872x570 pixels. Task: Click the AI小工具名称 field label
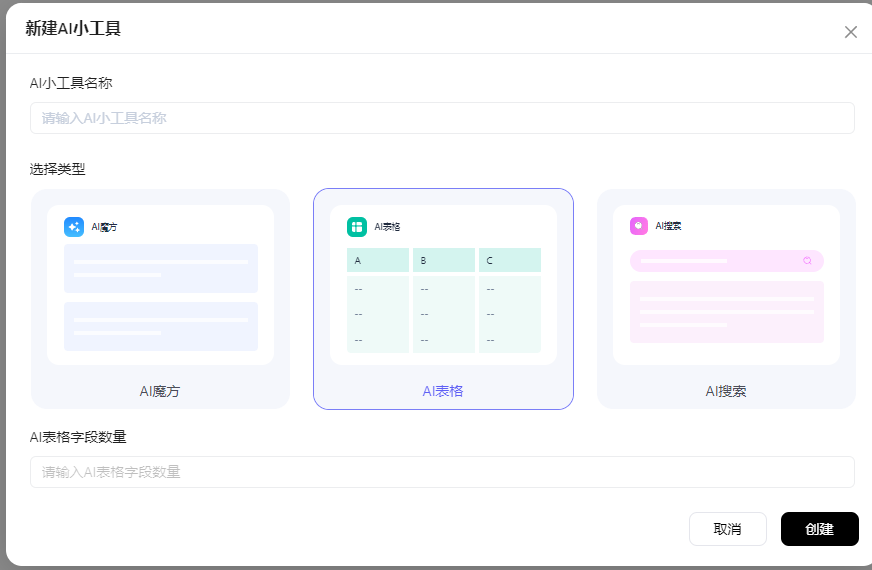tap(71, 83)
